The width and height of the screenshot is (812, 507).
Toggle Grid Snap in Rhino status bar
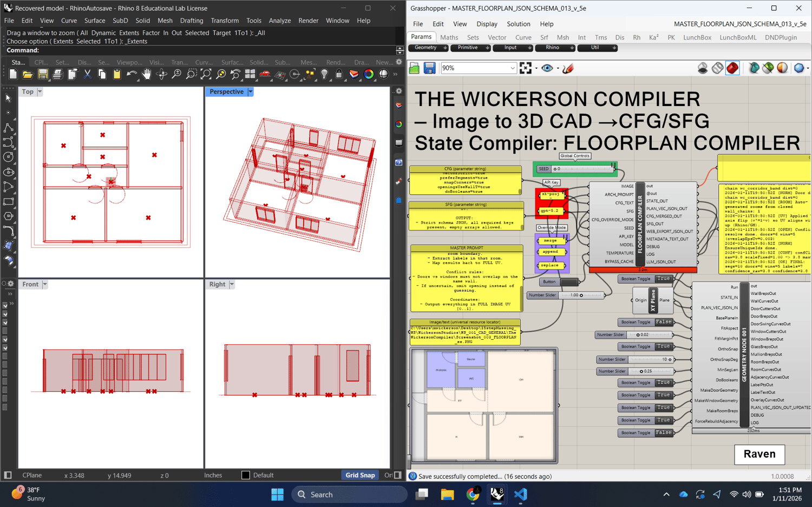[360, 475]
